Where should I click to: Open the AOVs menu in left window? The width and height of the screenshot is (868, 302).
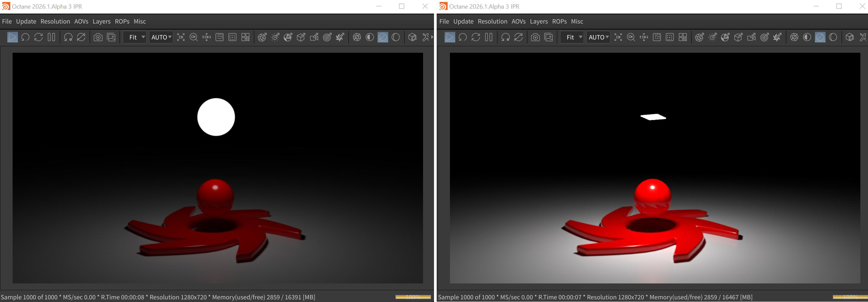(x=81, y=22)
